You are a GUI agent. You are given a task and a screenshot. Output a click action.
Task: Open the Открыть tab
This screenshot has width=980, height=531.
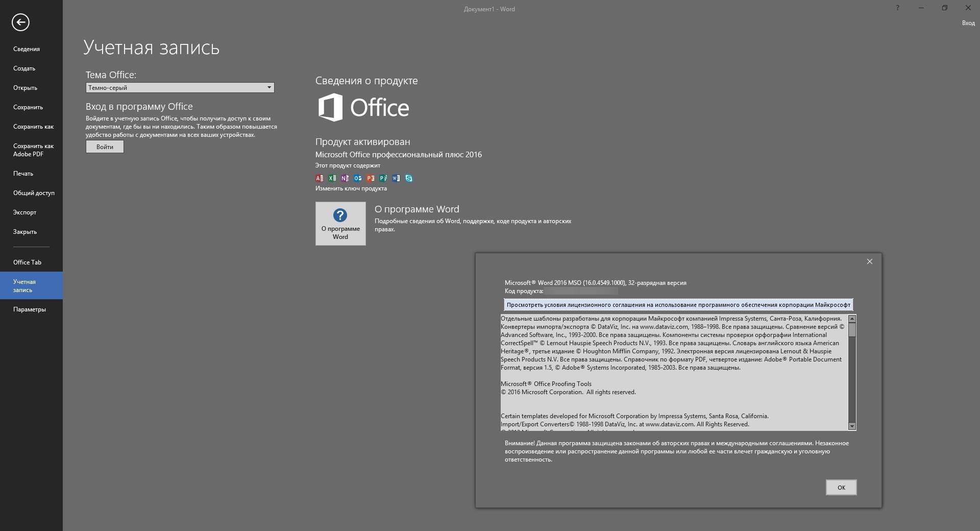[31, 88]
